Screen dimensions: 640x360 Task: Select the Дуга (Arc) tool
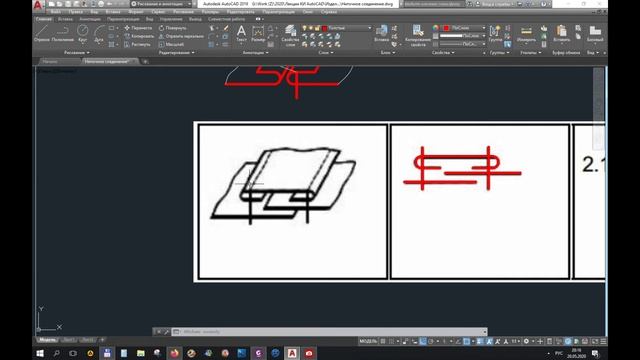coord(99,33)
